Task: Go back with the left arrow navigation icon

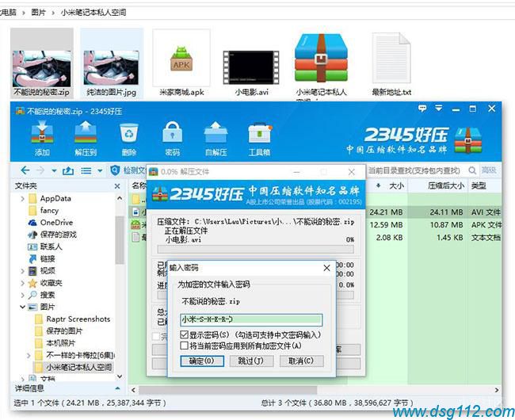Action: point(25,170)
